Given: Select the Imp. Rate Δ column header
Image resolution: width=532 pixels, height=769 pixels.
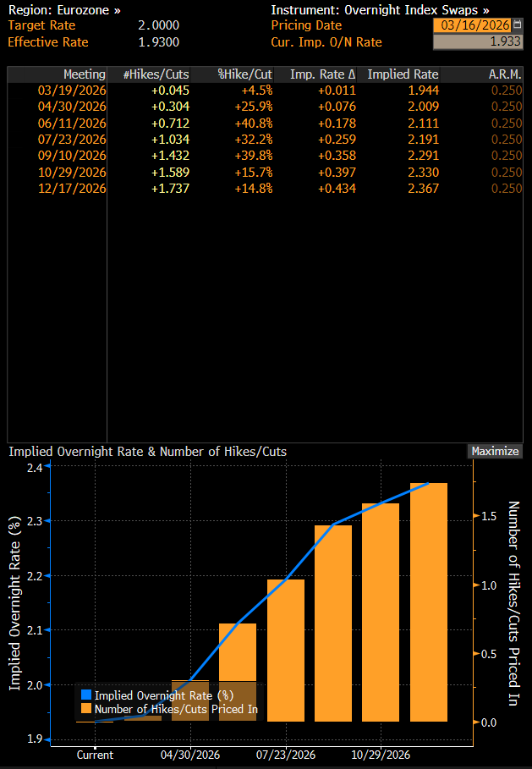Looking at the screenshot, I should click(x=316, y=74).
